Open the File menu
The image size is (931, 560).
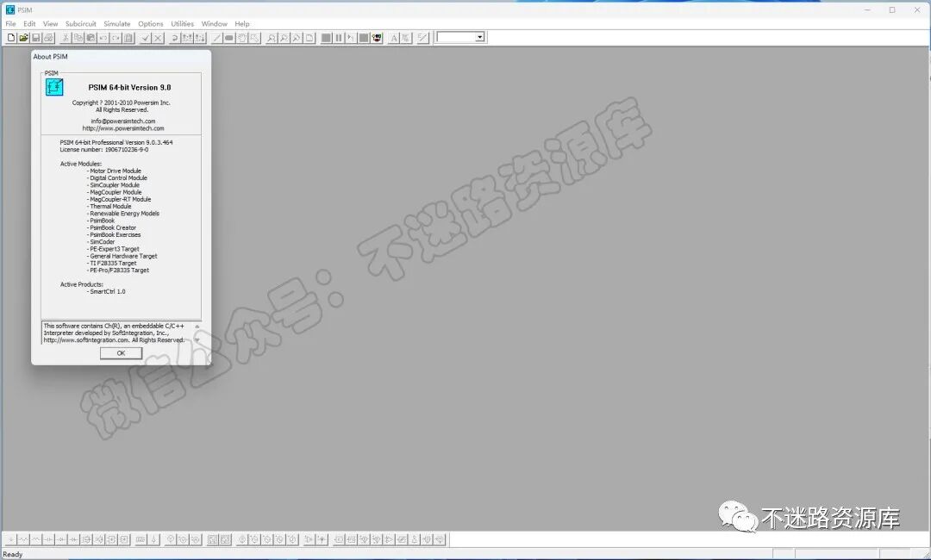pyautogui.click(x=10, y=24)
